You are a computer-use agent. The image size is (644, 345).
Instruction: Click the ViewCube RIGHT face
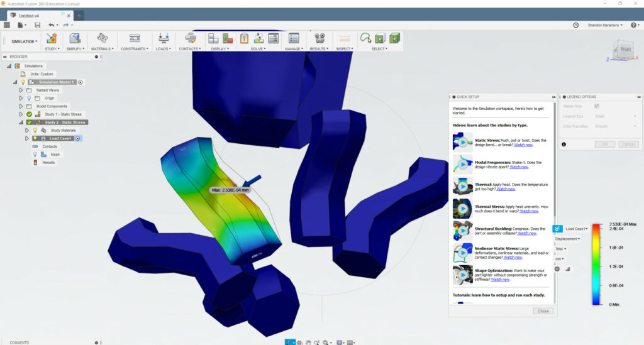coord(625,50)
